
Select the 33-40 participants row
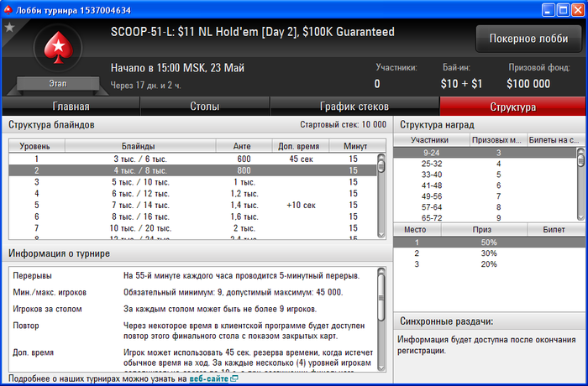(485, 175)
